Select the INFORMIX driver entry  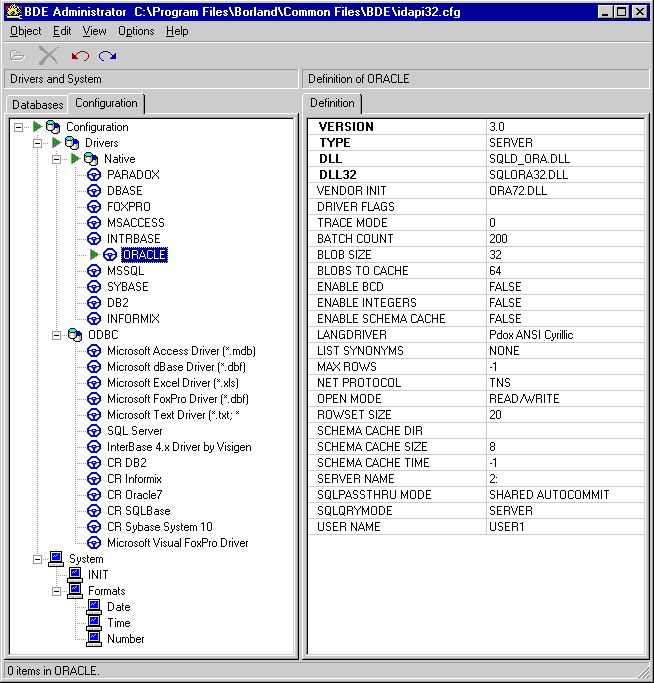[x=133, y=319]
